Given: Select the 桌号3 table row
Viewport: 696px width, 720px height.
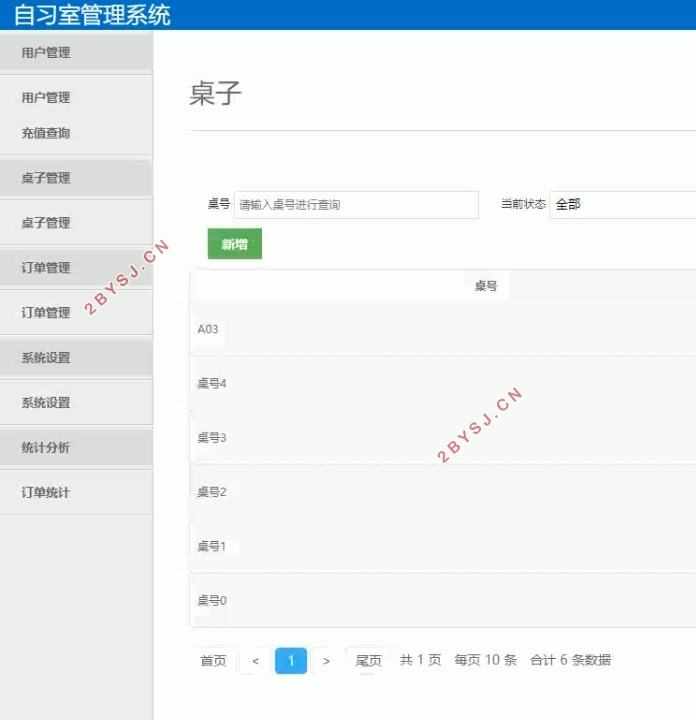Looking at the screenshot, I should [x=443, y=437].
